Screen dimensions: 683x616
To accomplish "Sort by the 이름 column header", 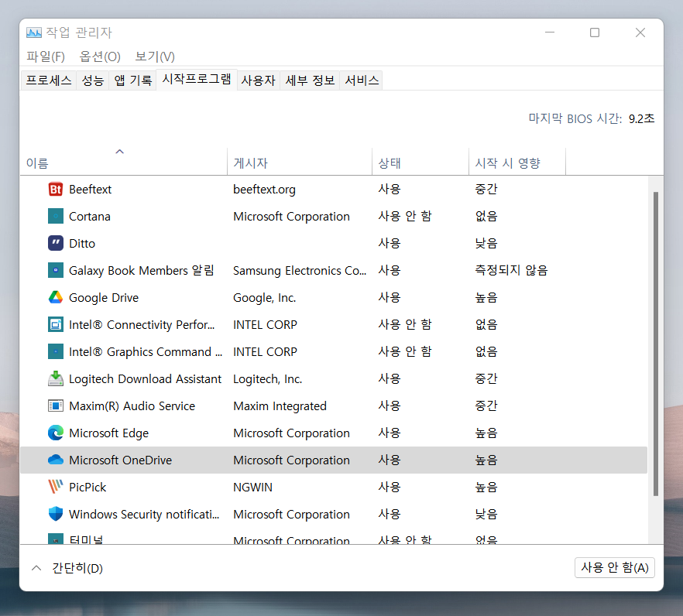I will point(124,162).
